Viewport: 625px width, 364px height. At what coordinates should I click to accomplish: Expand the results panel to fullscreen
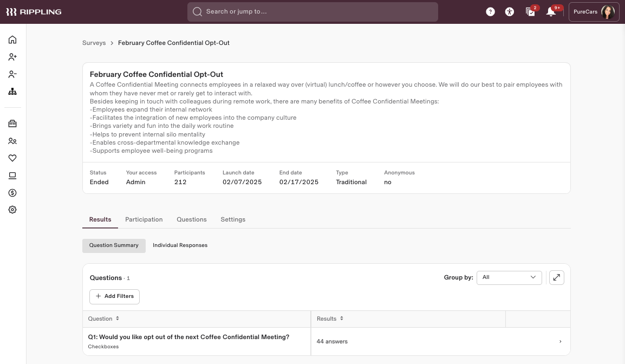click(557, 277)
